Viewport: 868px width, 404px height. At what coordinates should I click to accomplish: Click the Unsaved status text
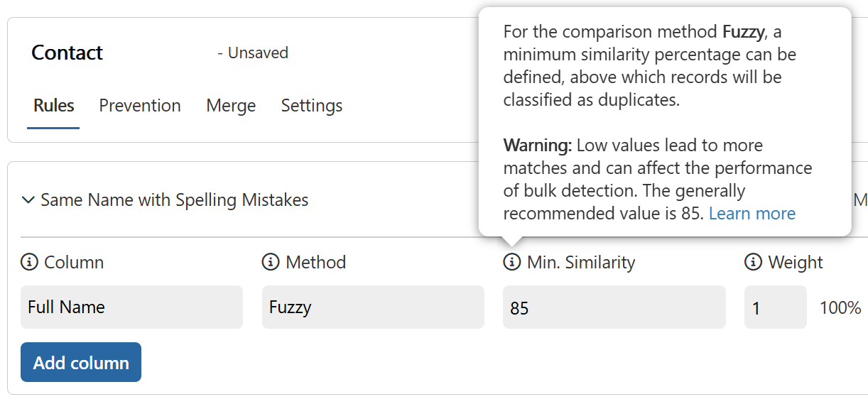253,53
